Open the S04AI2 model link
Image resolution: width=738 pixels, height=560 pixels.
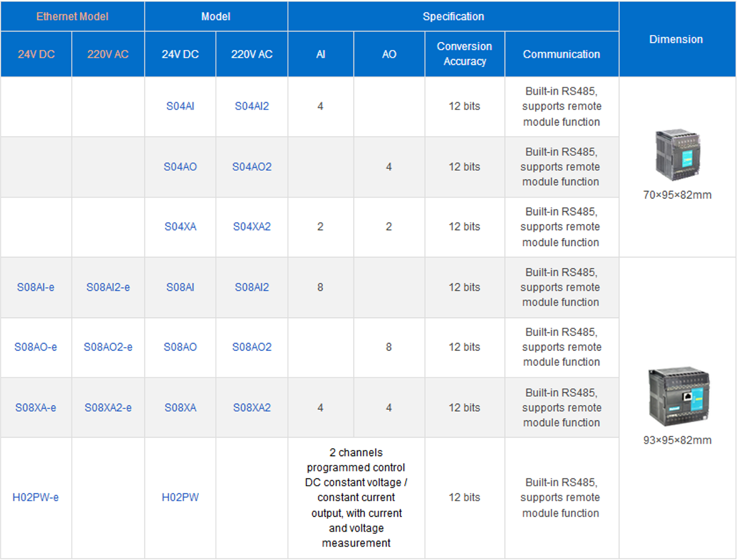251,106
